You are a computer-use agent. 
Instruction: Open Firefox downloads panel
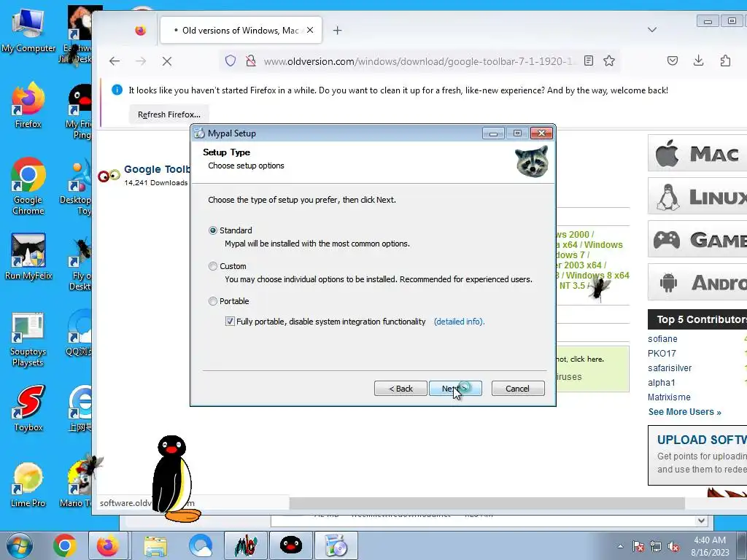698,61
